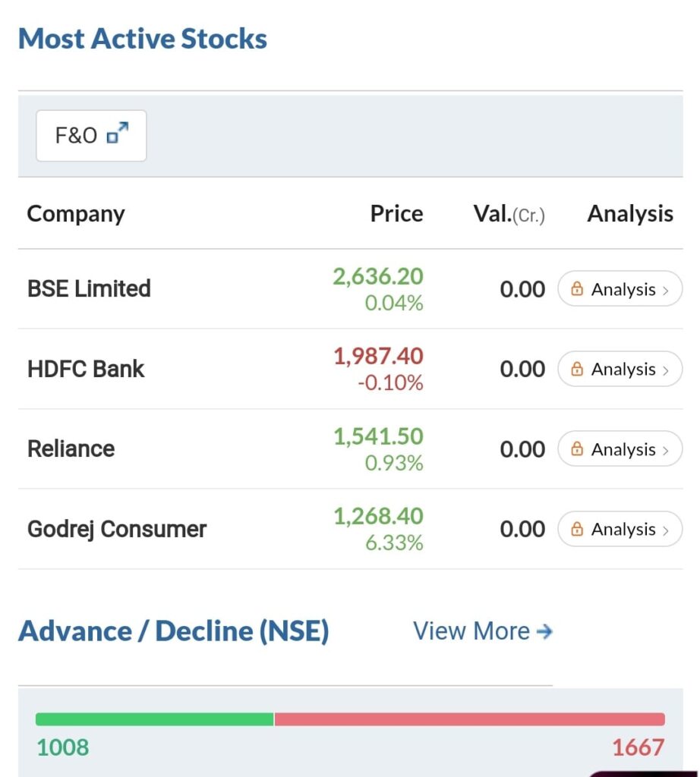Image resolution: width=700 pixels, height=777 pixels.
Task: Click Reliance value 0.00
Action: point(522,449)
